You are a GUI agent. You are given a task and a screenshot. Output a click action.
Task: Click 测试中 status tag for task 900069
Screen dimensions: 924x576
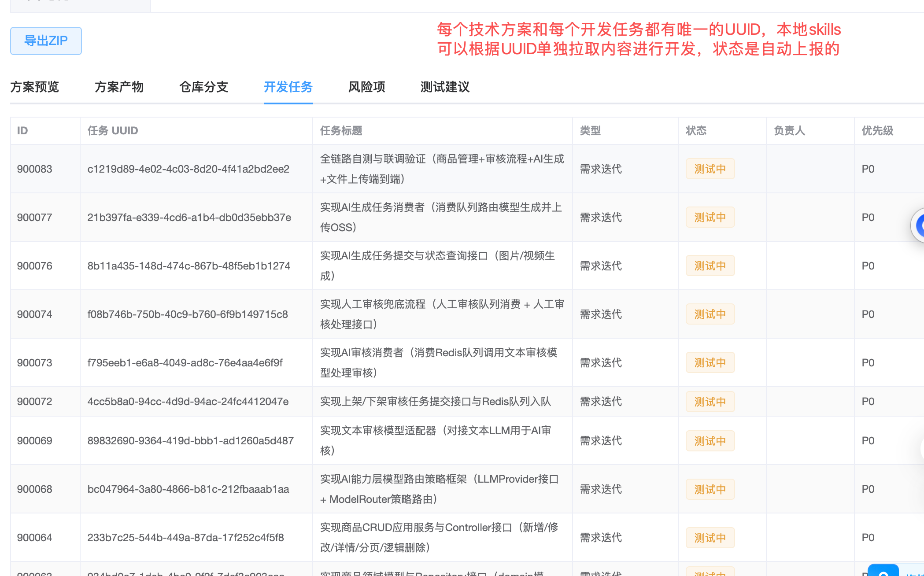tap(710, 441)
